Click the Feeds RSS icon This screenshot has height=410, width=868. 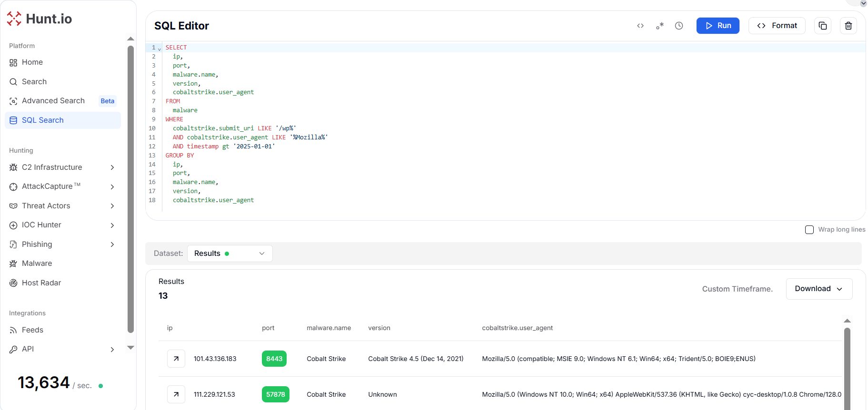(x=13, y=330)
